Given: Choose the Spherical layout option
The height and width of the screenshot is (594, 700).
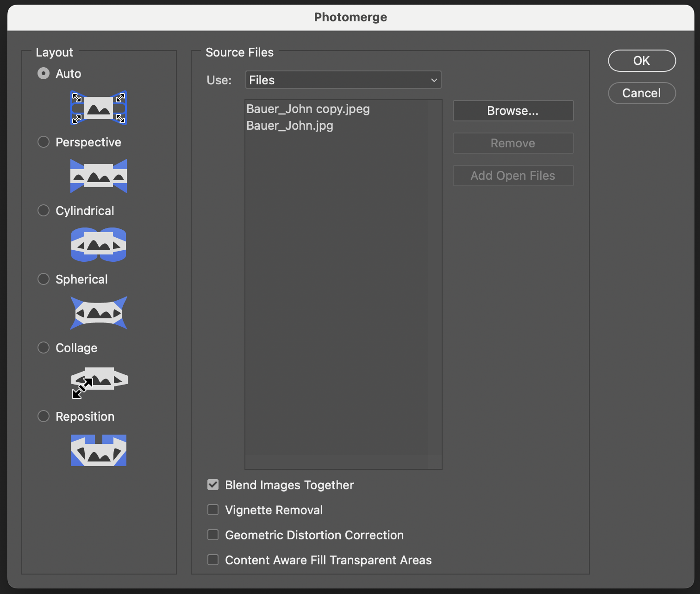Looking at the screenshot, I should [44, 279].
